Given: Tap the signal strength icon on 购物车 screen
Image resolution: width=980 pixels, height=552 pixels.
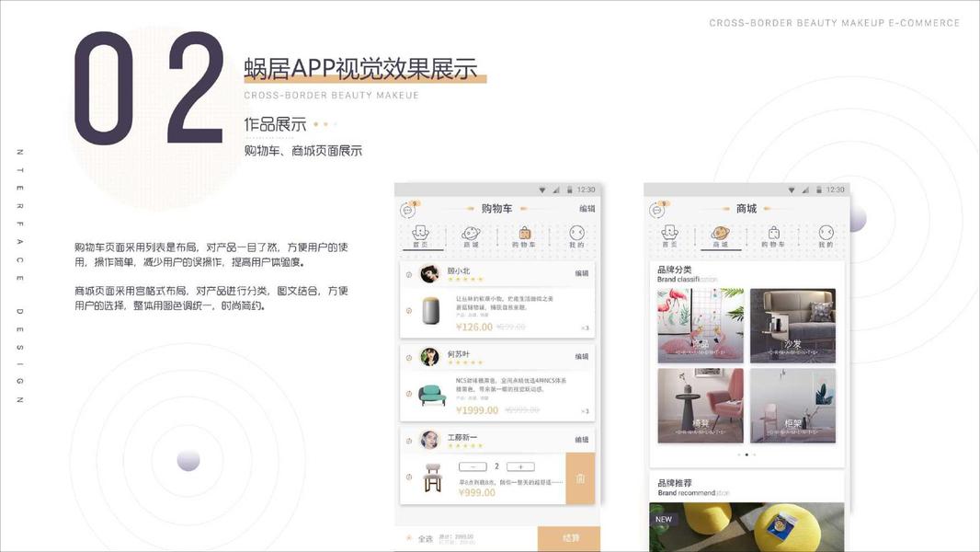Looking at the screenshot, I should tap(555, 190).
